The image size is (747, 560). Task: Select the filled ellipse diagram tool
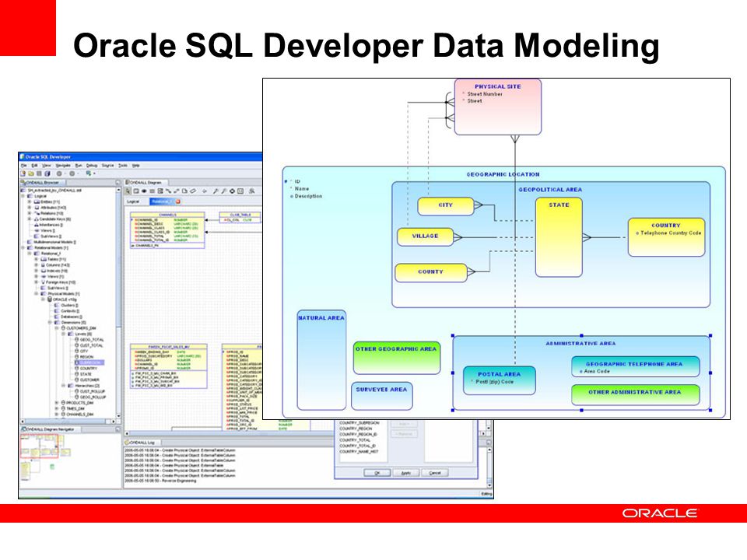point(144,191)
